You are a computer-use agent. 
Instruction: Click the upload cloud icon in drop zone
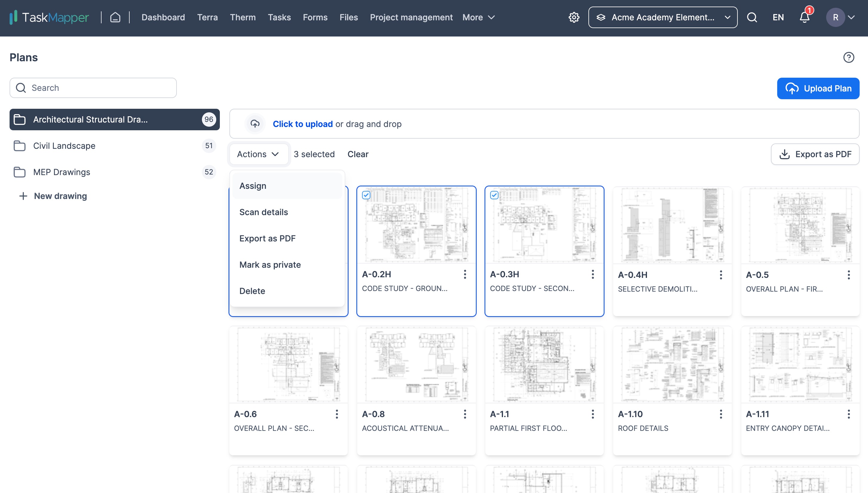(x=255, y=124)
